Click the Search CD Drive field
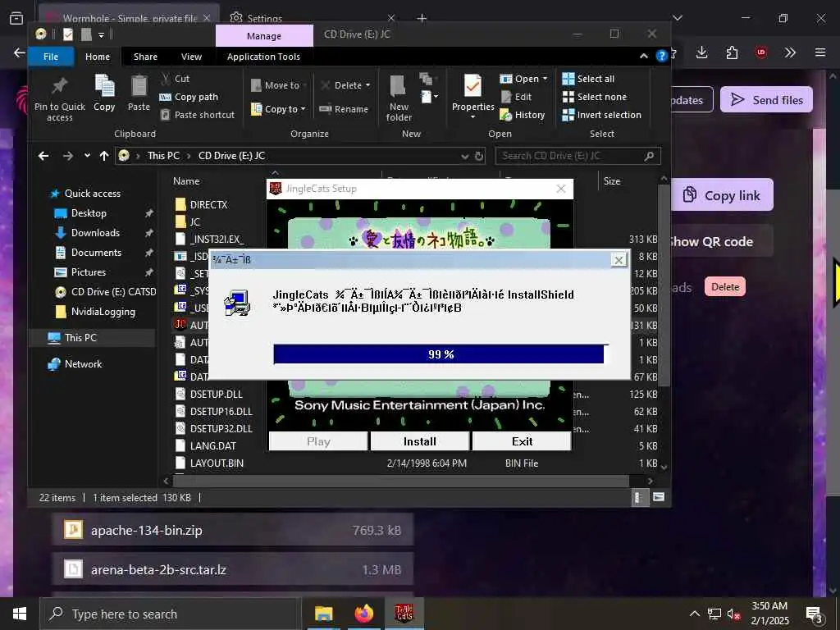Viewport: 840px width, 630px height. tap(577, 156)
